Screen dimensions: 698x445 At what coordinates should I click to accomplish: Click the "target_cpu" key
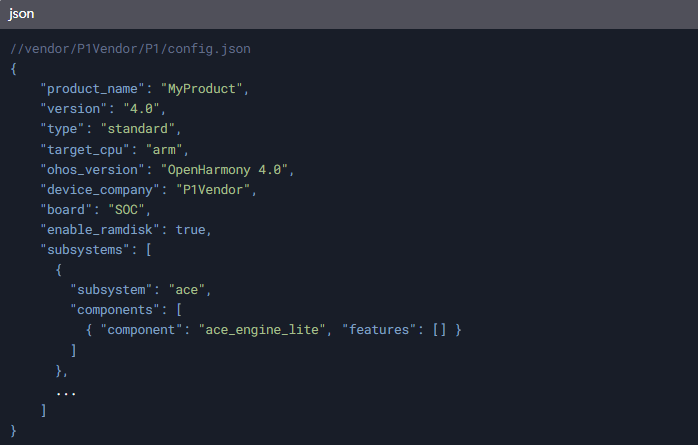(85, 150)
